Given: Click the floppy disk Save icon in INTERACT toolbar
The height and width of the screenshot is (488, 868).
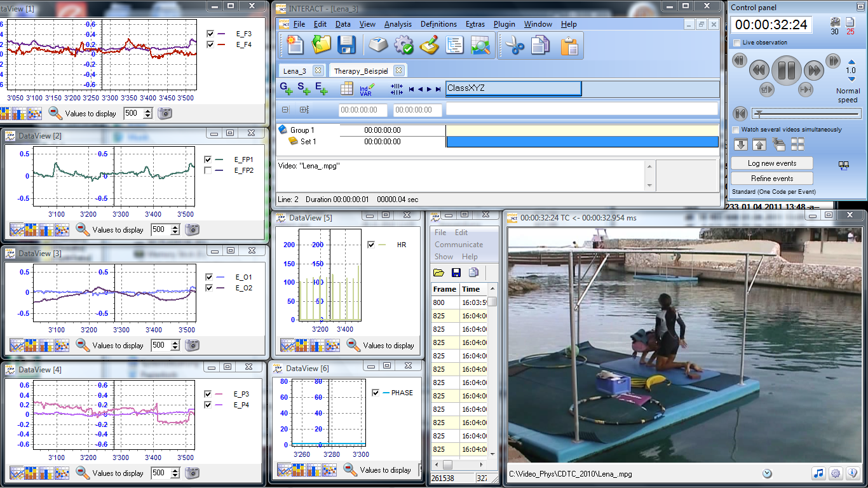Looking at the screenshot, I should point(346,46).
